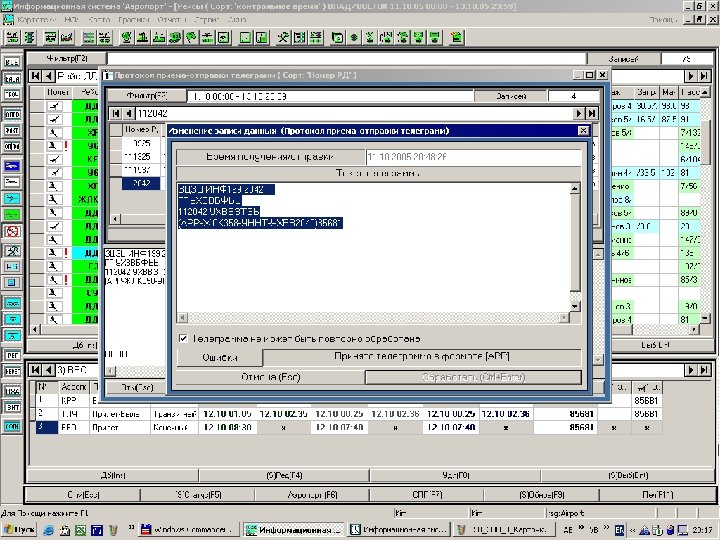
Task: Open the Сервис menu
Action: point(207,20)
